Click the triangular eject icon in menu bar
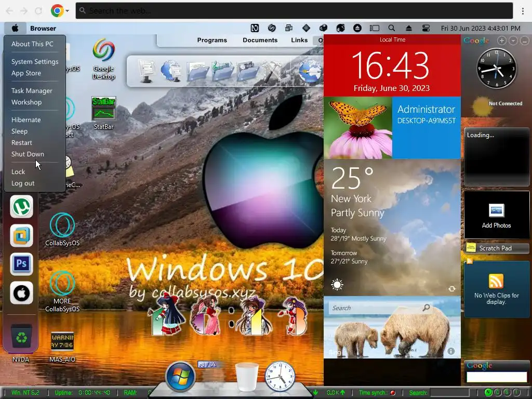Image resolution: width=532 pixels, height=399 pixels. pyautogui.click(x=409, y=28)
